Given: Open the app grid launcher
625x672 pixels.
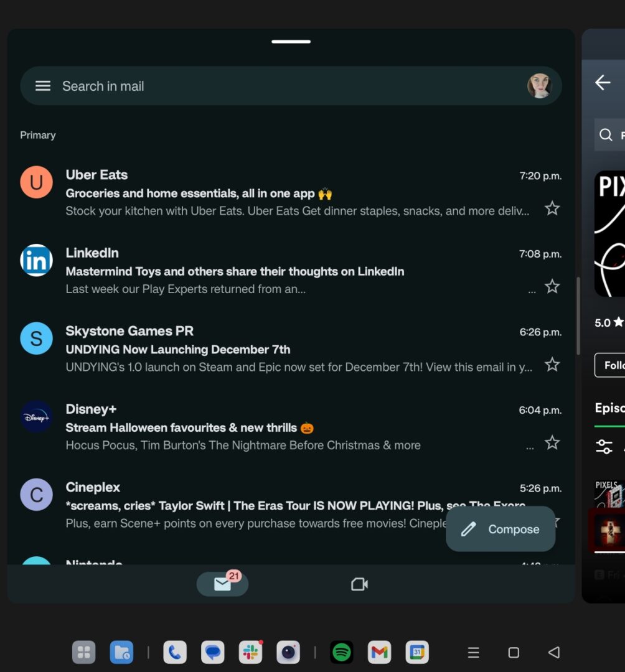Looking at the screenshot, I should tap(84, 652).
